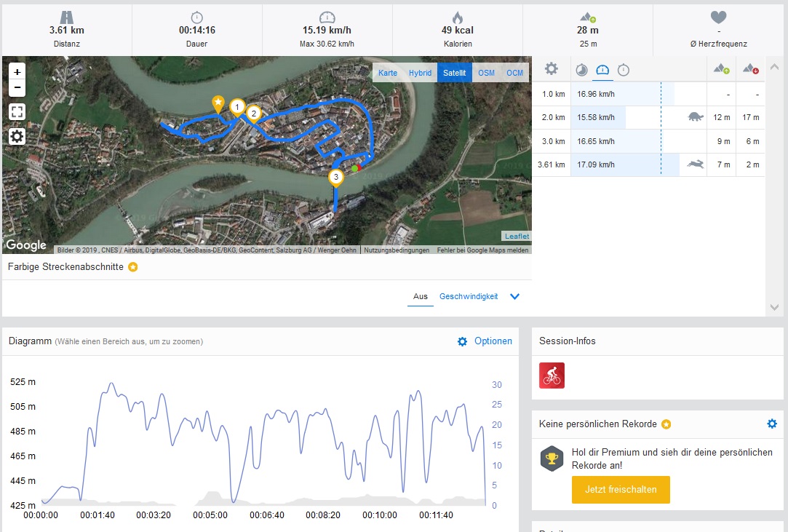Click the star start marker on route
The width and height of the screenshot is (788, 532).
click(x=218, y=103)
